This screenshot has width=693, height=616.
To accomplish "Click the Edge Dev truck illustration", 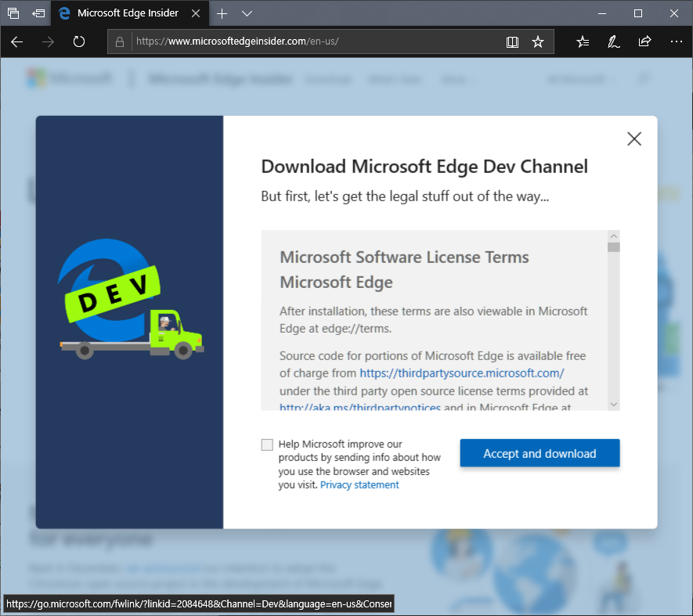I will pos(131,299).
